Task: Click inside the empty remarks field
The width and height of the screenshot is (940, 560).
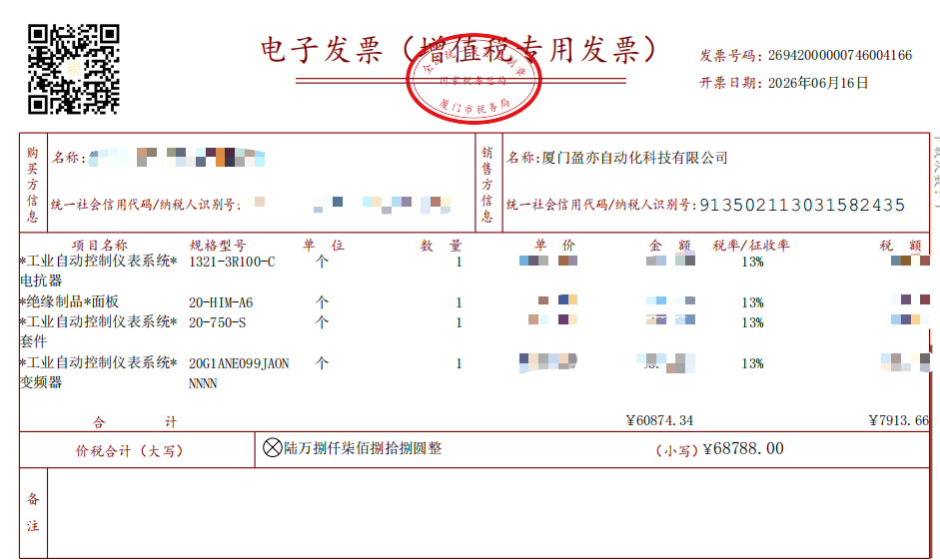Action: (488, 513)
